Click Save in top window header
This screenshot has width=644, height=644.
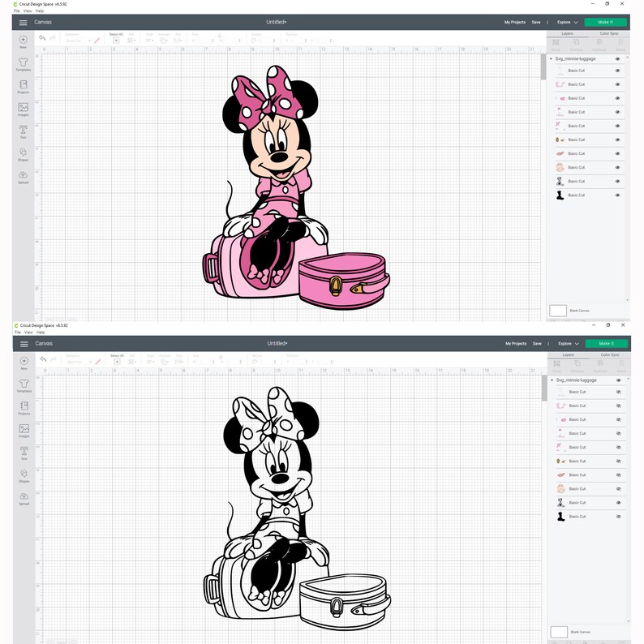click(x=536, y=22)
